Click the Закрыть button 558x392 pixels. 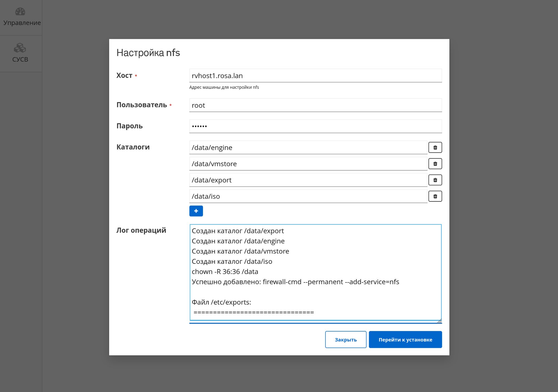click(x=346, y=339)
